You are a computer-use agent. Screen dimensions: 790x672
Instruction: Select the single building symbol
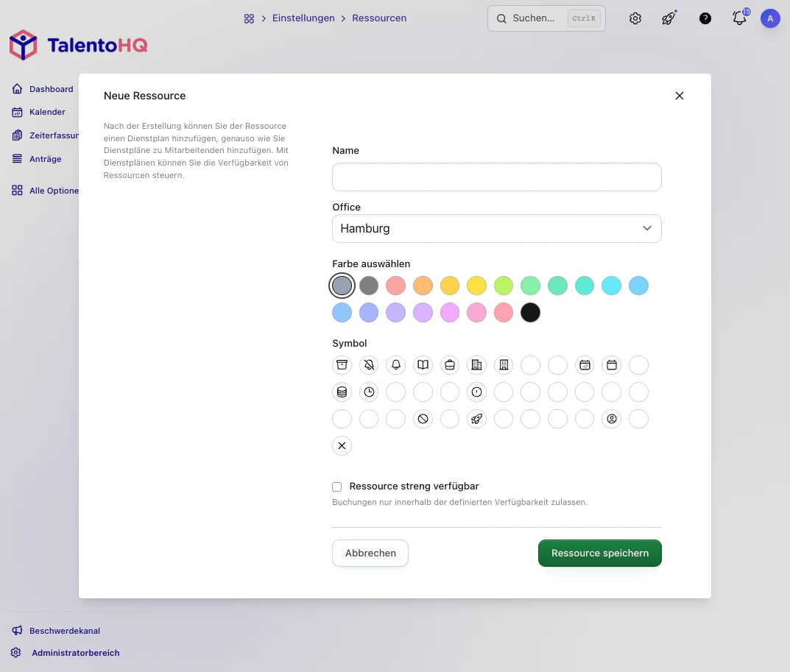click(504, 365)
